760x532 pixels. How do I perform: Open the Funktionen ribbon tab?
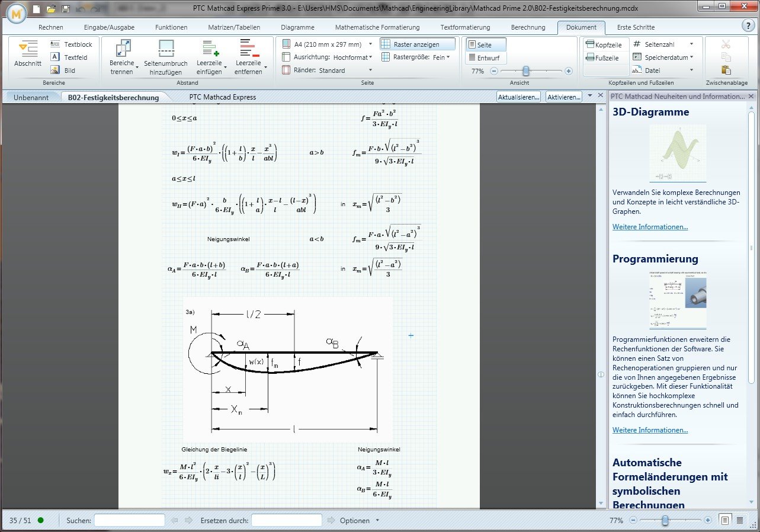coord(171,27)
